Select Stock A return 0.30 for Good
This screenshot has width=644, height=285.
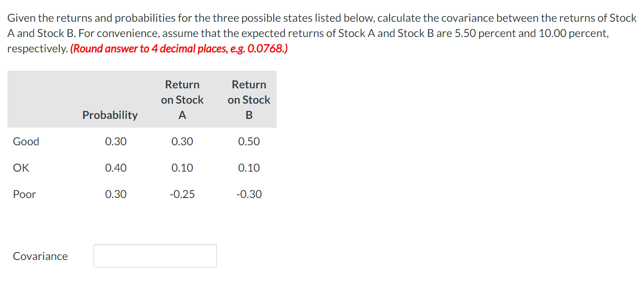point(182,141)
